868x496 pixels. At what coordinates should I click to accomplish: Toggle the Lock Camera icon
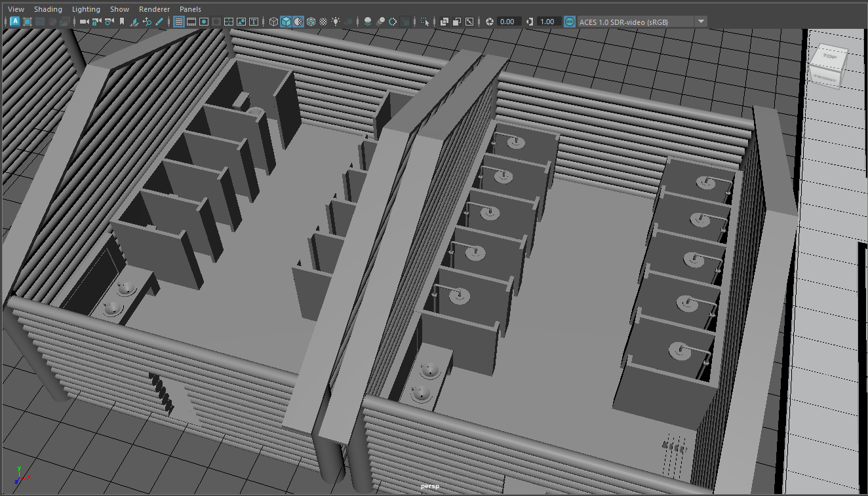pos(97,22)
